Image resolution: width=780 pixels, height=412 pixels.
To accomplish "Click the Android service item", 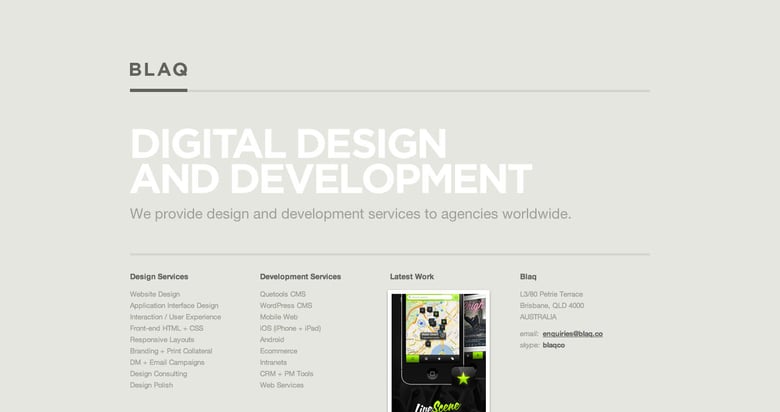I will 272,339.
